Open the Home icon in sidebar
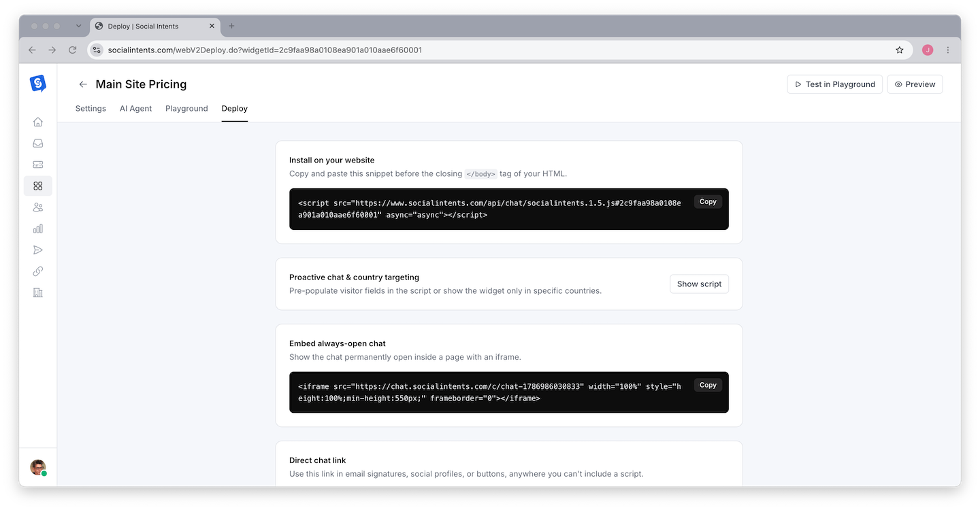 click(38, 122)
